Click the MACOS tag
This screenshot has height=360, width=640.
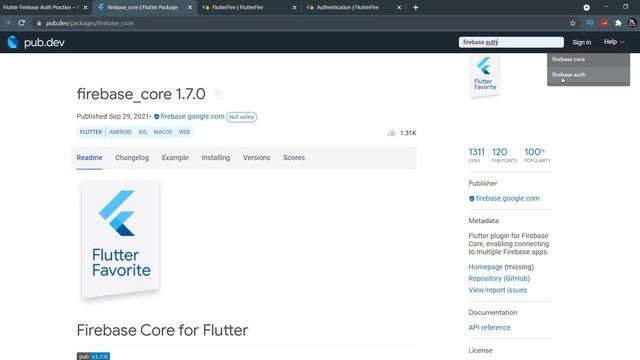[163, 132]
